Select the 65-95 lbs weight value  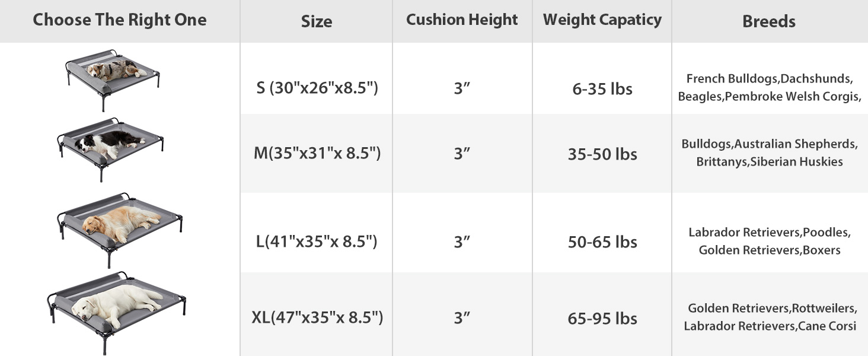(602, 319)
